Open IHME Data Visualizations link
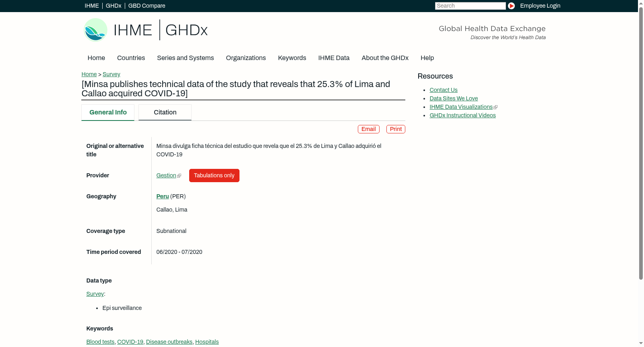644x347 pixels. pyautogui.click(x=461, y=107)
